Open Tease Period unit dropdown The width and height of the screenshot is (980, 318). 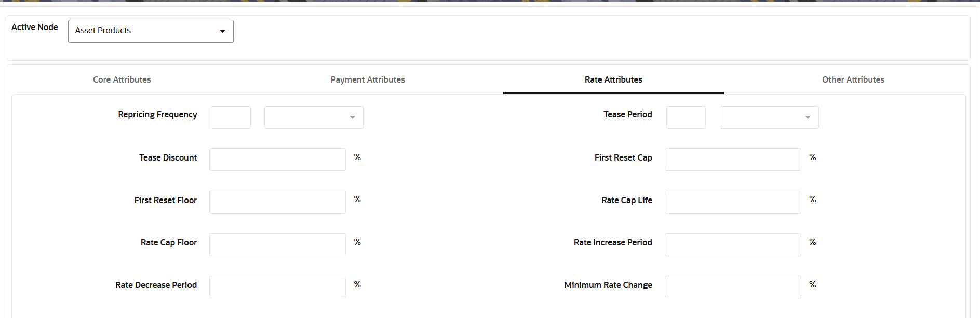pyautogui.click(x=769, y=117)
